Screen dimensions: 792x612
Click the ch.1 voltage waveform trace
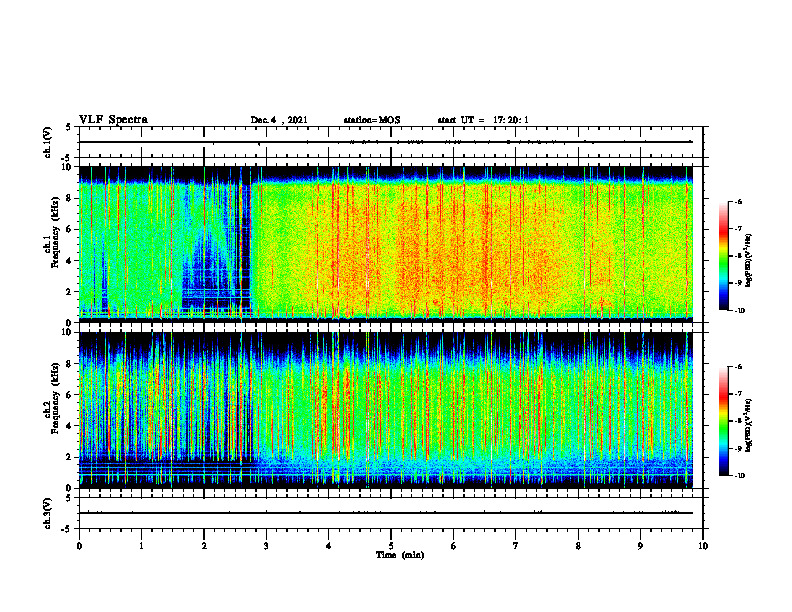pyautogui.click(x=386, y=142)
